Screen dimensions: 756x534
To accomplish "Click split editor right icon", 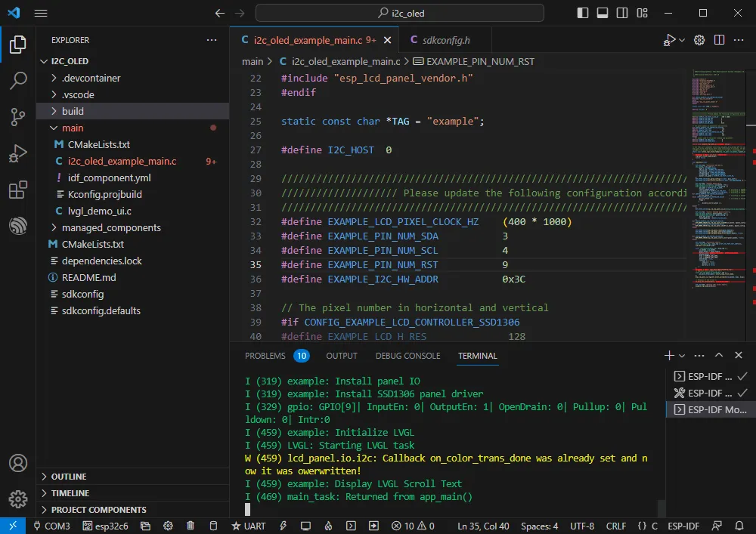I will click(719, 40).
